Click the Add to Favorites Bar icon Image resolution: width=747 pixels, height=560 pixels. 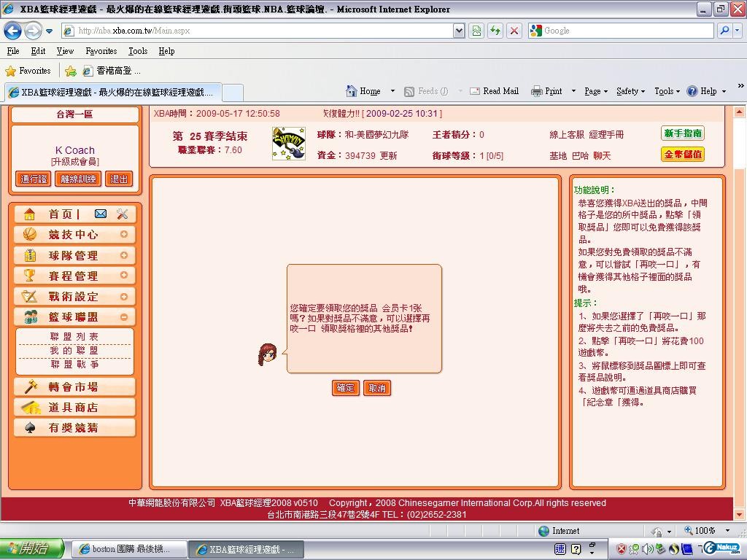pyautogui.click(x=71, y=71)
